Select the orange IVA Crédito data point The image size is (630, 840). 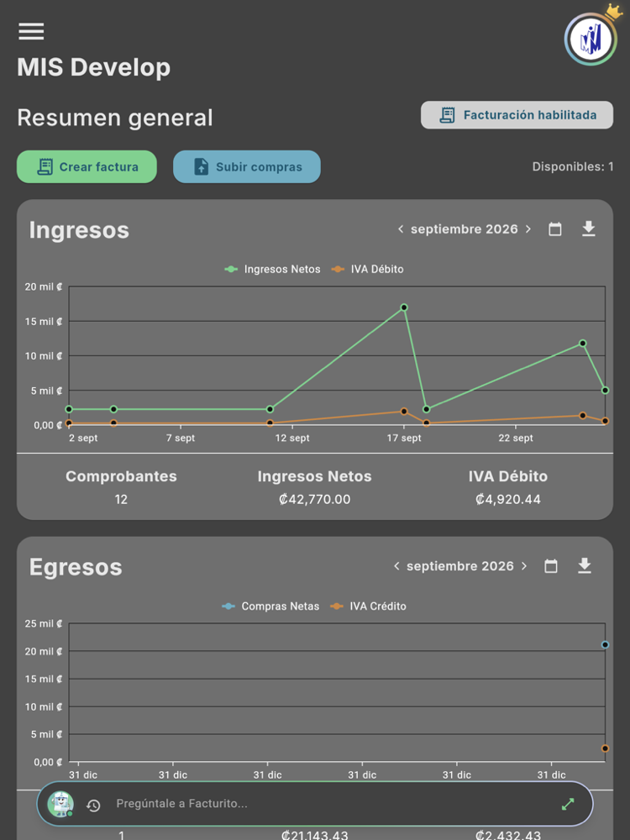tap(605, 748)
